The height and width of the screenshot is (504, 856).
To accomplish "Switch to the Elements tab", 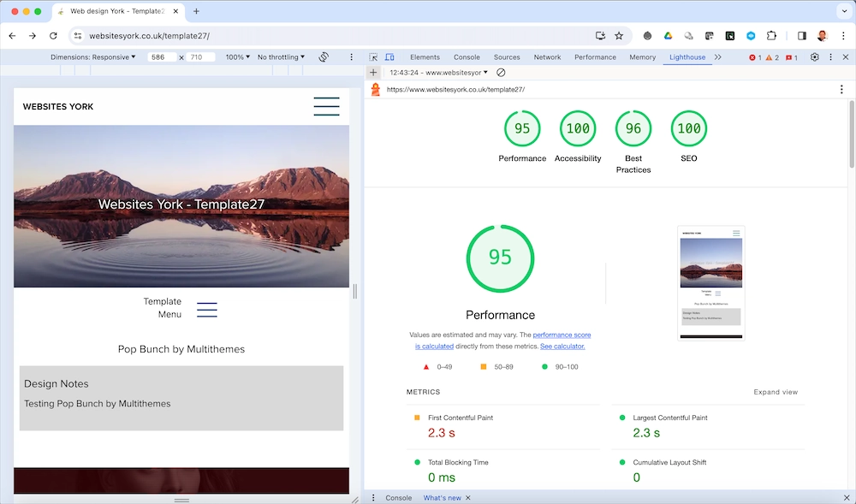I will click(425, 57).
